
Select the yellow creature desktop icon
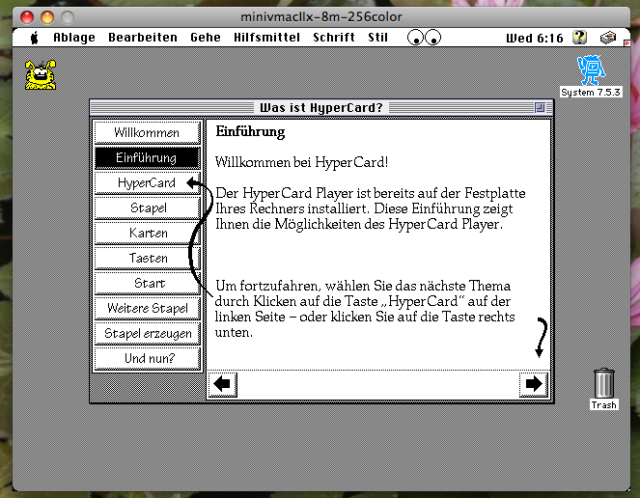click(x=40, y=75)
